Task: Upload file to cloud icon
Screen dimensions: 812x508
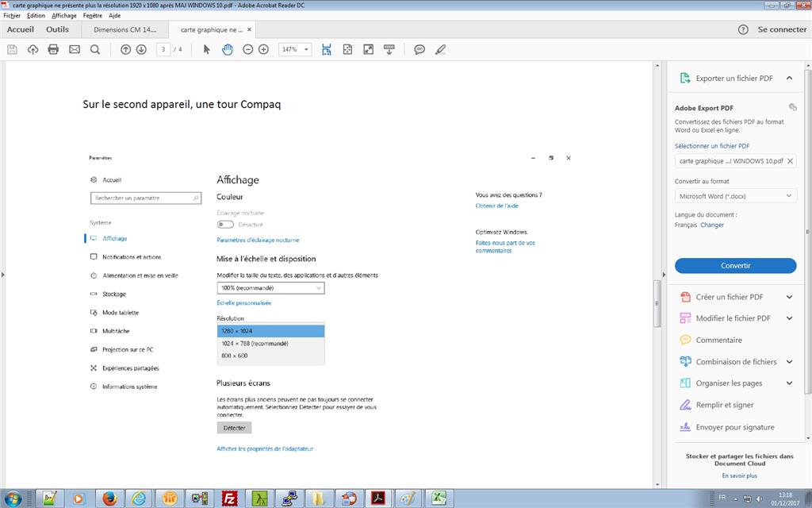Action: 33,50
